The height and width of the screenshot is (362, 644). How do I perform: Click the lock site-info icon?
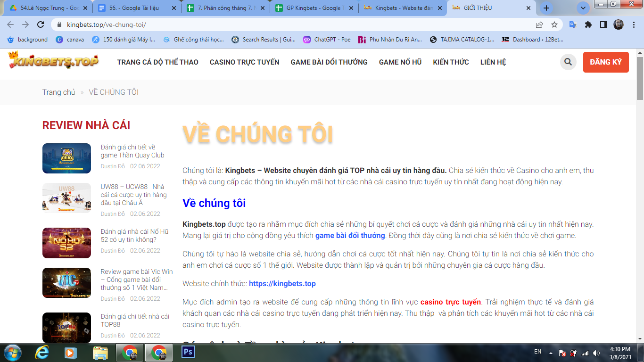pos(59,25)
